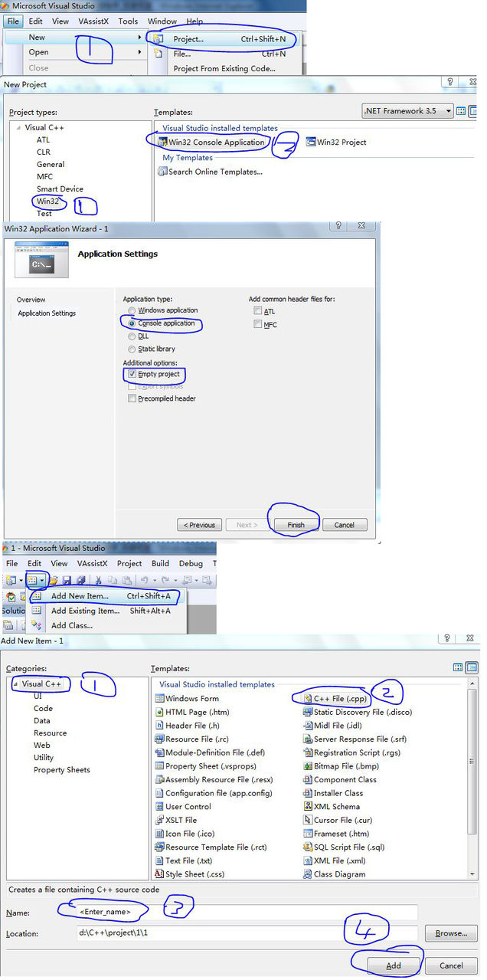487x980 pixels.
Task: Click the Undo toolbar icon
Action: click(x=144, y=582)
